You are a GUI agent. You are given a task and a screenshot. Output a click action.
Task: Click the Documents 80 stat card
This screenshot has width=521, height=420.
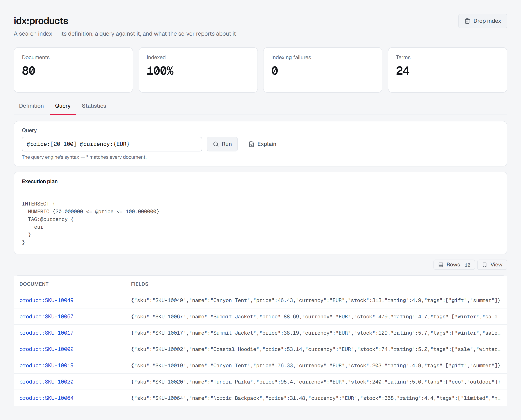point(73,70)
